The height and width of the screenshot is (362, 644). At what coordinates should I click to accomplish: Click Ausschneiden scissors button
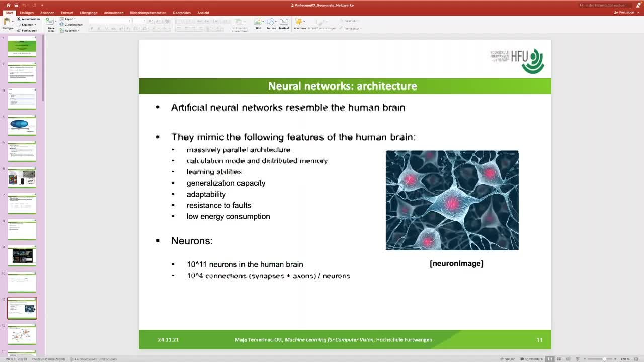pyautogui.click(x=28, y=19)
